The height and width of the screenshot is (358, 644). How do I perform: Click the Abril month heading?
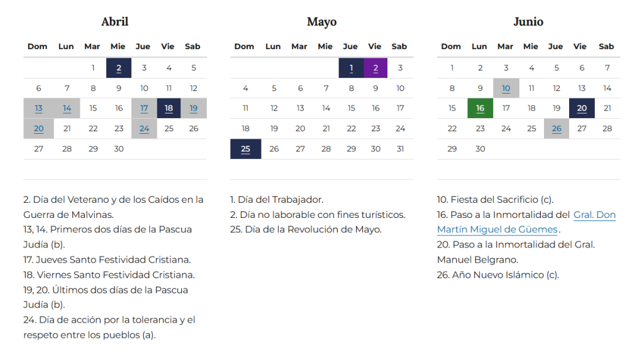pyautogui.click(x=114, y=22)
